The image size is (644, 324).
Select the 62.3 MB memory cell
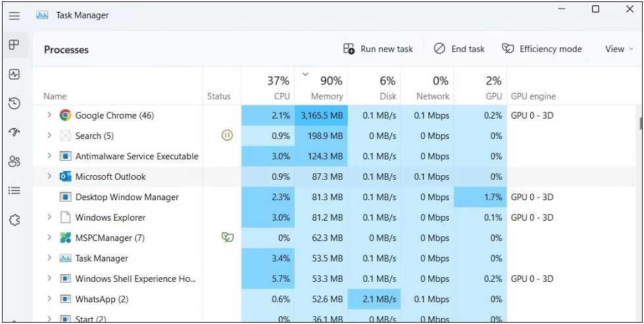coord(321,238)
